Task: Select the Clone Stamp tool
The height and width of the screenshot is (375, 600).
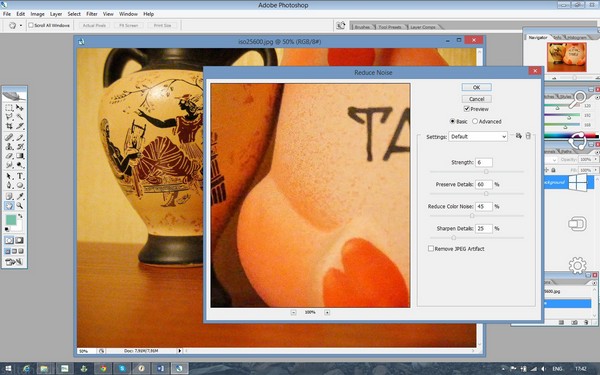Action: click(9, 146)
